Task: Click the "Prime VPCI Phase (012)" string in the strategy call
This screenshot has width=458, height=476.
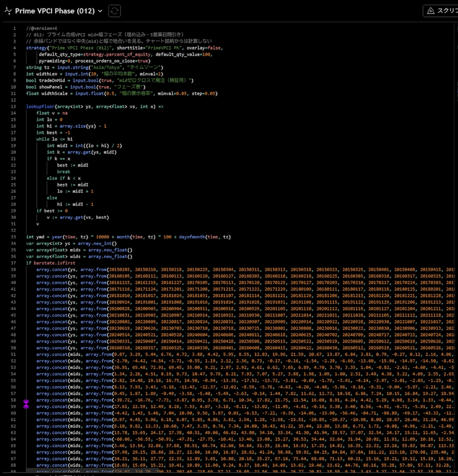Action: click(x=81, y=48)
